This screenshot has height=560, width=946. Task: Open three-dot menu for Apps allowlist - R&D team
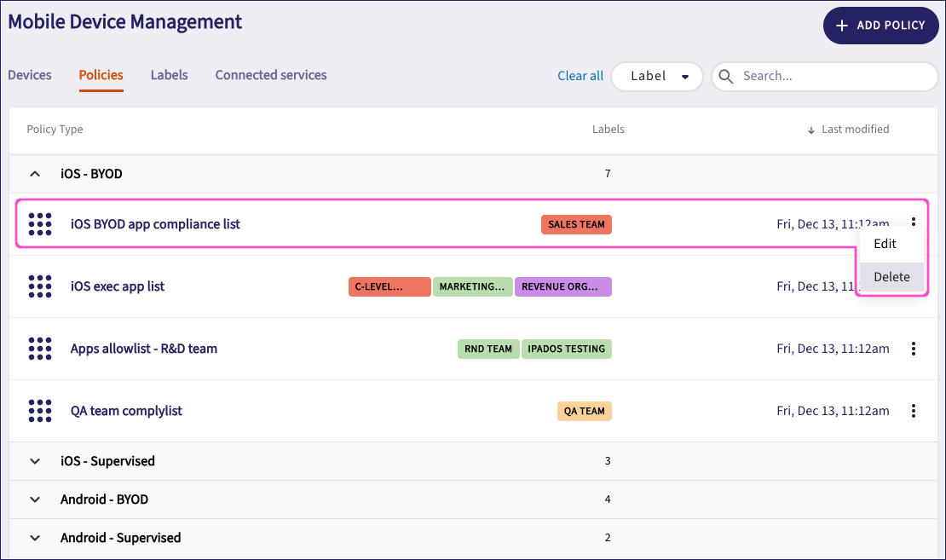click(914, 349)
